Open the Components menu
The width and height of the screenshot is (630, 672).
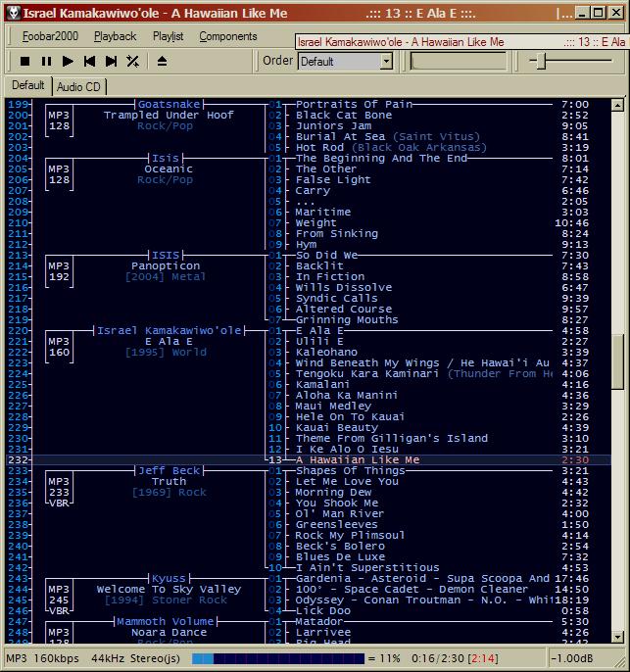point(228,36)
